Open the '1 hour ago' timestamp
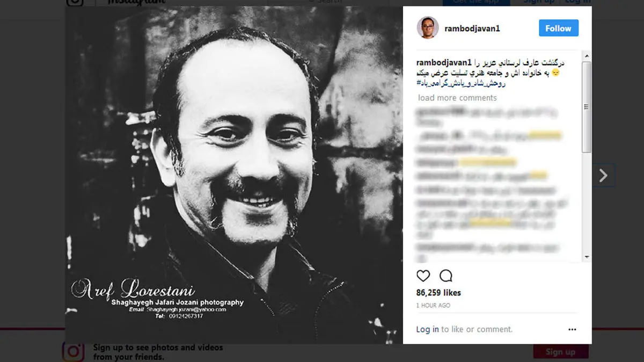The width and height of the screenshot is (644, 362). pos(433,306)
